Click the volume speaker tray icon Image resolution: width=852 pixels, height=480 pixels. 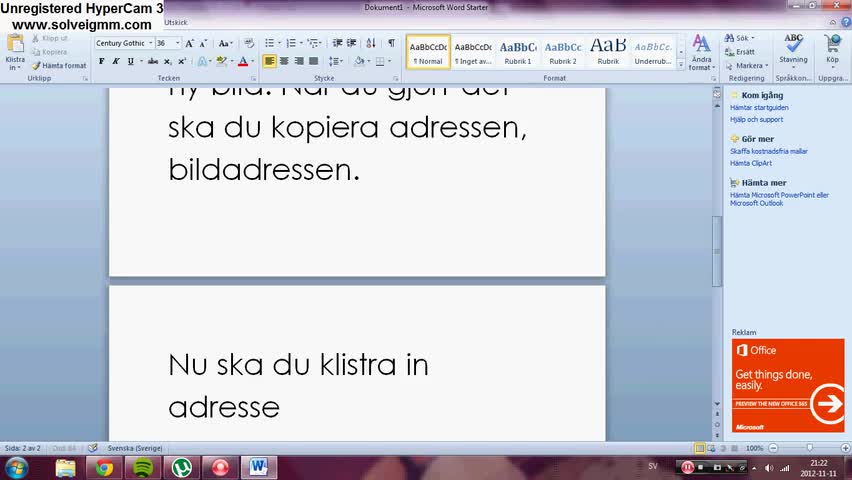(x=769, y=467)
